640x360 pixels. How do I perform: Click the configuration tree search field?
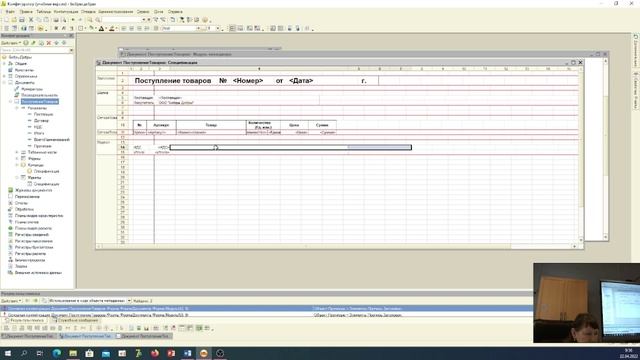click(35, 50)
